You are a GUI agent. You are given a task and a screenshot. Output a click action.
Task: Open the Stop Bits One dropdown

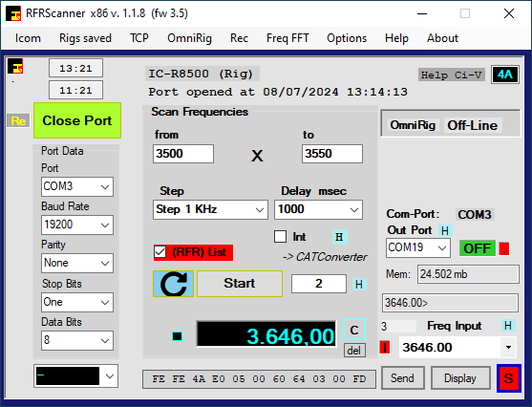pyautogui.click(x=105, y=303)
